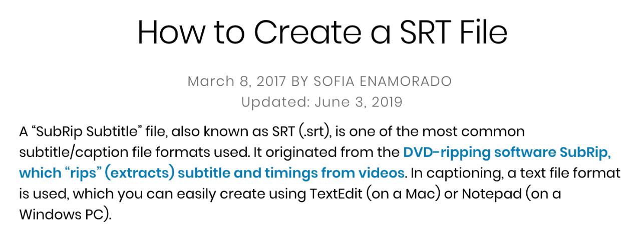Click the "How to Create a SRT File" heading
The width and height of the screenshot is (644, 237).
pyautogui.click(x=322, y=31)
